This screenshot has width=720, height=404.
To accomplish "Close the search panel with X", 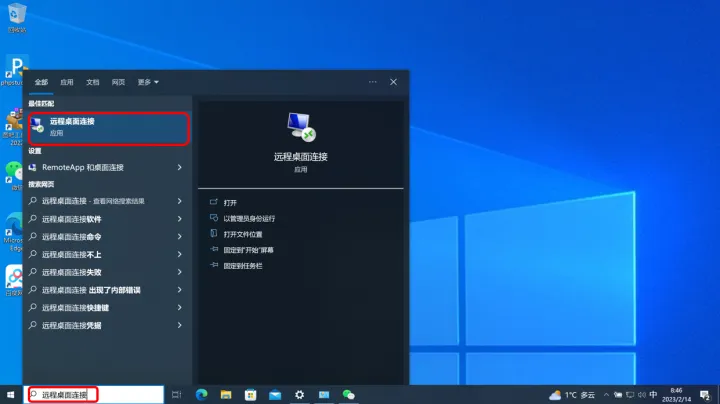I will coord(394,82).
